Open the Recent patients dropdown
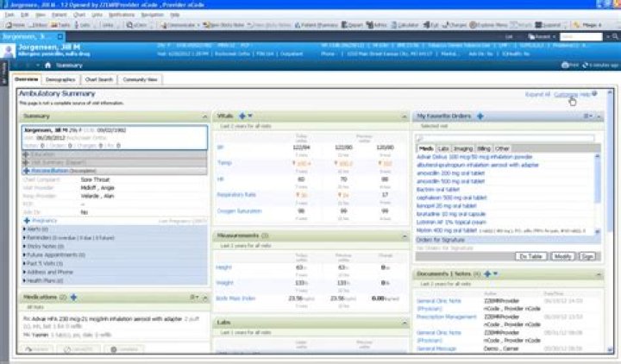 pyautogui.click(x=542, y=36)
